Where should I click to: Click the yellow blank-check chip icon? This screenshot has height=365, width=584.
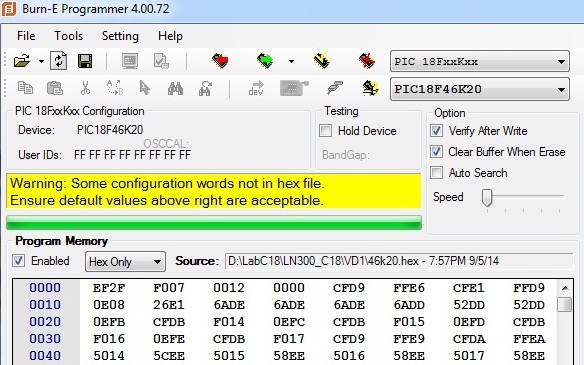click(370, 88)
